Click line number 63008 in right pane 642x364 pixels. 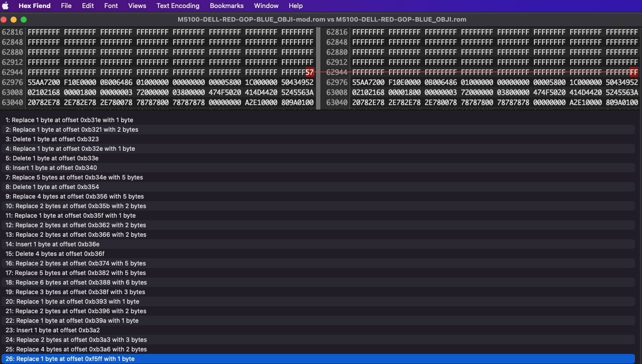tap(337, 93)
